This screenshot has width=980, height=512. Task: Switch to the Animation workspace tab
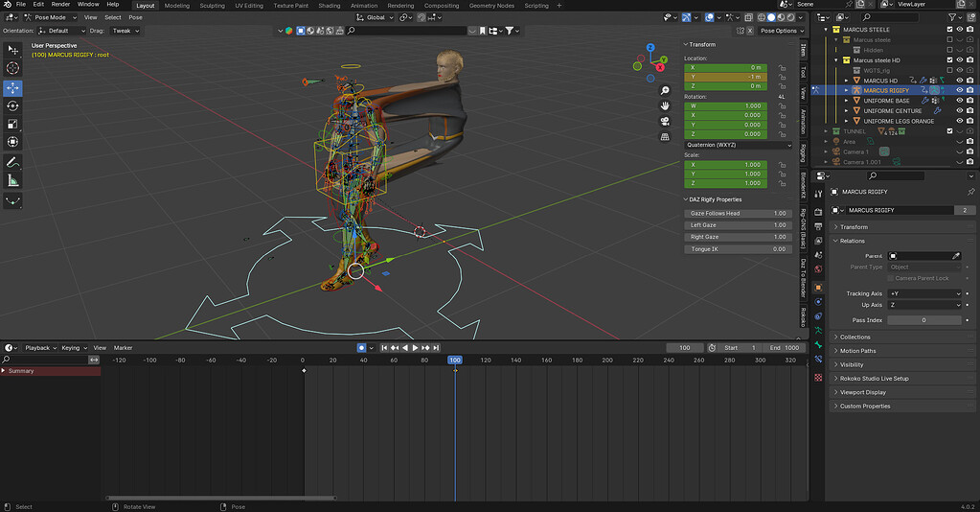[x=364, y=6]
